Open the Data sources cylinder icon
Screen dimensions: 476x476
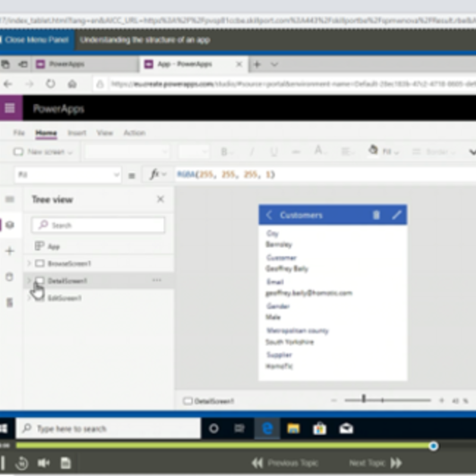(10, 277)
